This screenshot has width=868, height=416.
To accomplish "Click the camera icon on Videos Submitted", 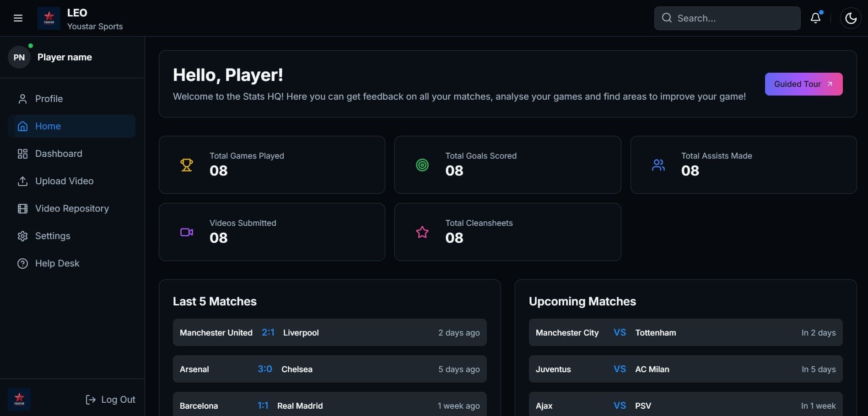I will pos(187,232).
